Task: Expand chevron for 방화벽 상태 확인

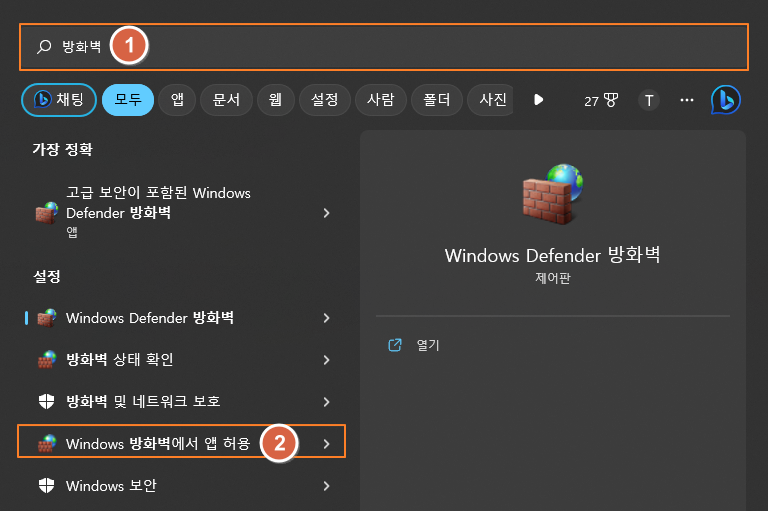Action: pos(327,360)
